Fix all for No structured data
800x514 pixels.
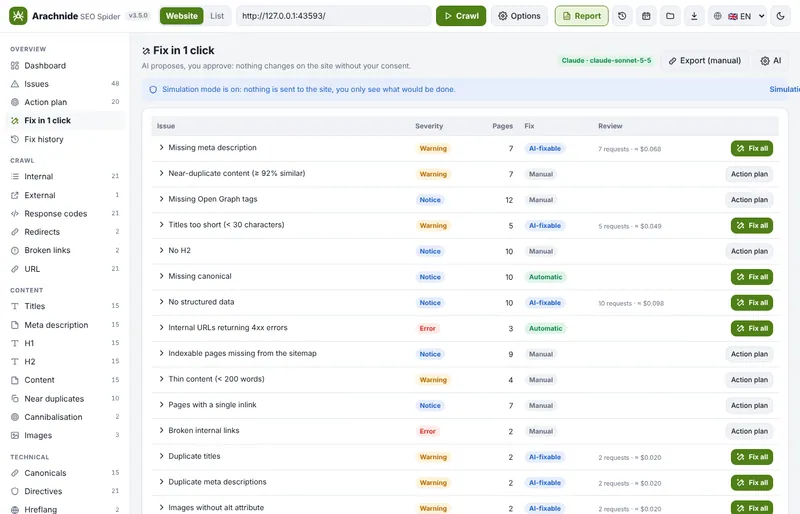click(752, 303)
